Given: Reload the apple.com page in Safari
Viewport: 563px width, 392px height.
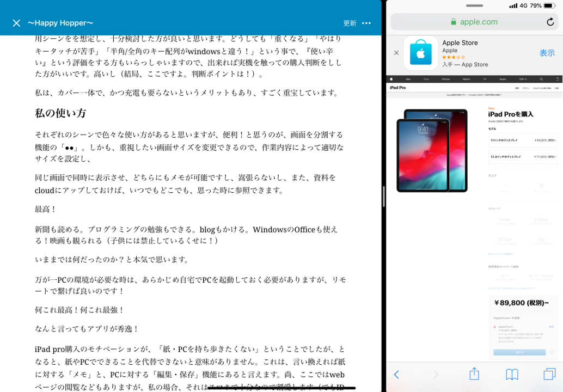Looking at the screenshot, I should coord(550,22).
